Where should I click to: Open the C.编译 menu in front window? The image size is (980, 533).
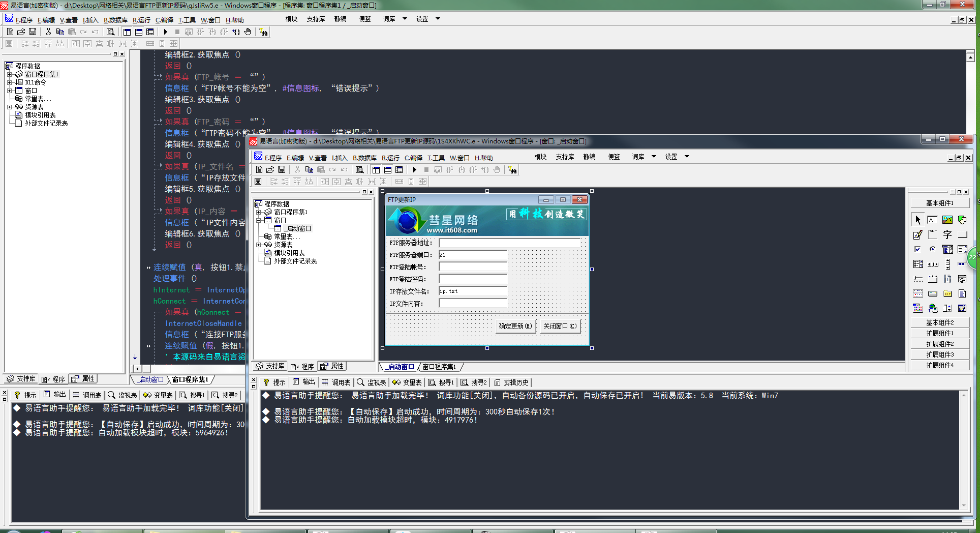point(413,158)
